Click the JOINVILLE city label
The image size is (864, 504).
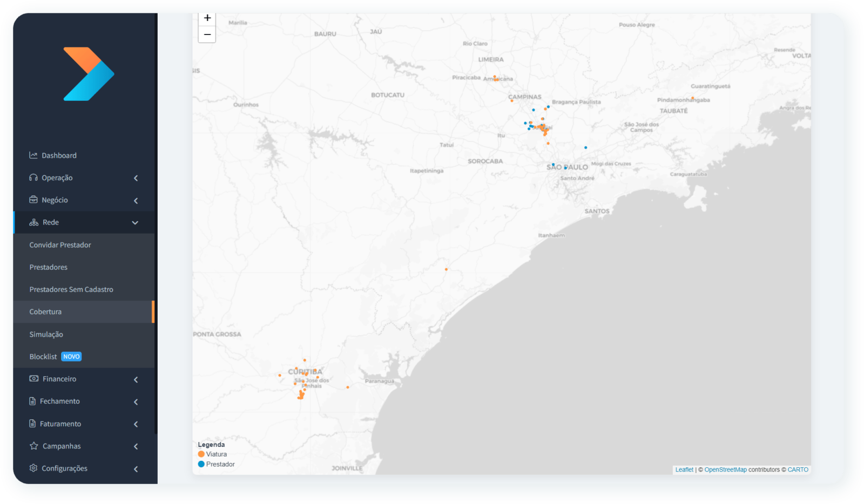[347, 468]
